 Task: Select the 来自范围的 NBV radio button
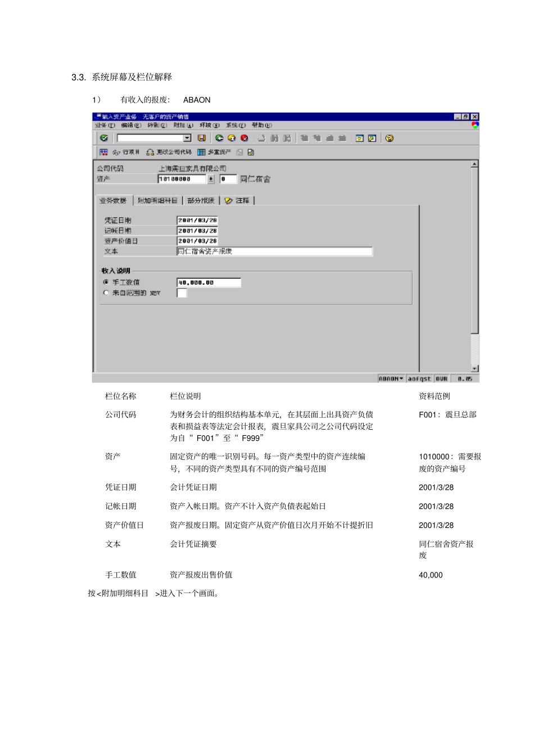coord(106,293)
